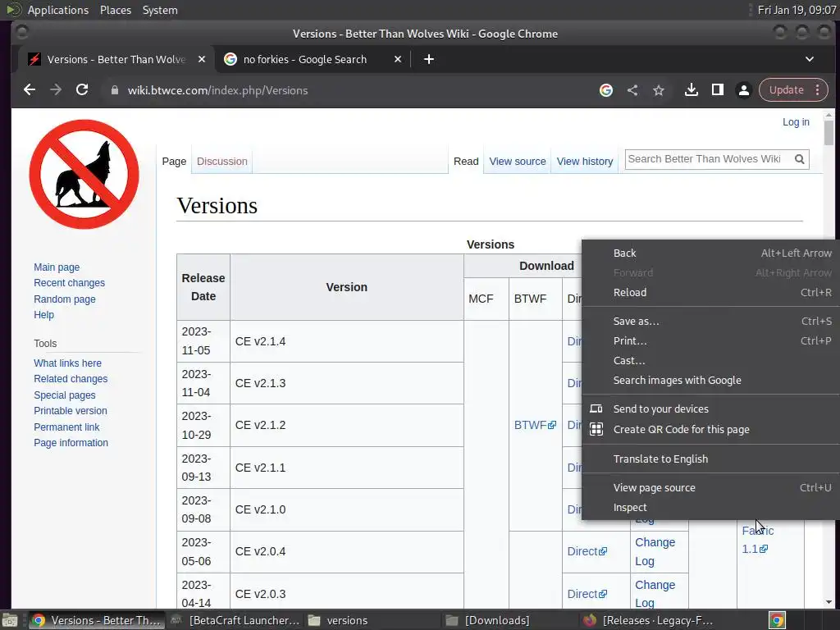This screenshot has height=630, width=840.
Task: Click the greyed-out forward arrow
Action: [x=56, y=90]
